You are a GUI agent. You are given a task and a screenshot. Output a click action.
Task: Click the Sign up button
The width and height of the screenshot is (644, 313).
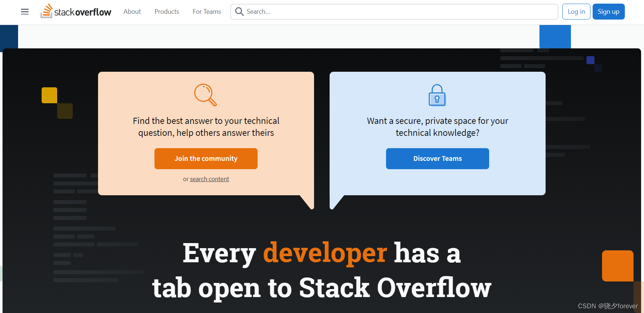pyautogui.click(x=609, y=12)
